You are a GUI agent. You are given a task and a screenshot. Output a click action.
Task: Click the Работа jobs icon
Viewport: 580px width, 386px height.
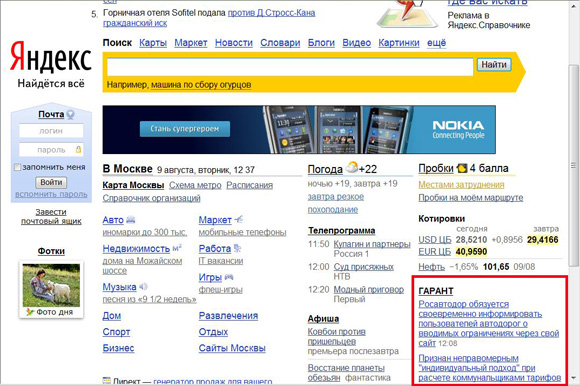pos(237,248)
